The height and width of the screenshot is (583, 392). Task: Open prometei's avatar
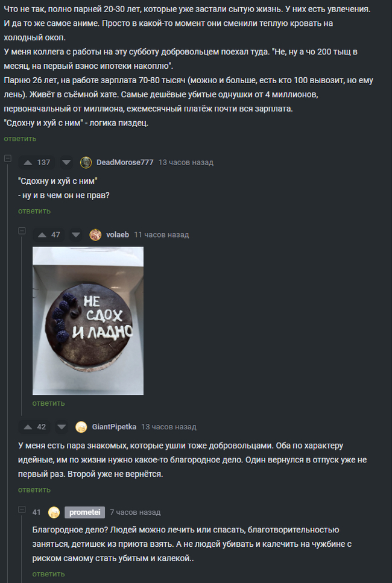[x=54, y=512]
